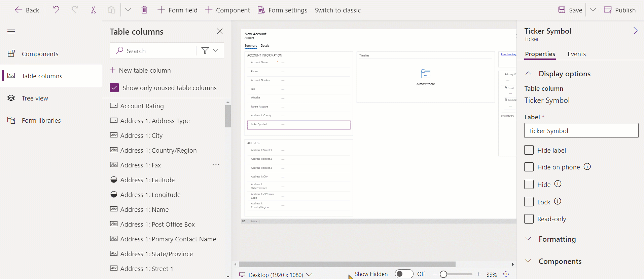Collapse properties pane with right chevron
This screenshot has width=644, height=279.
[x=635, y=31]
